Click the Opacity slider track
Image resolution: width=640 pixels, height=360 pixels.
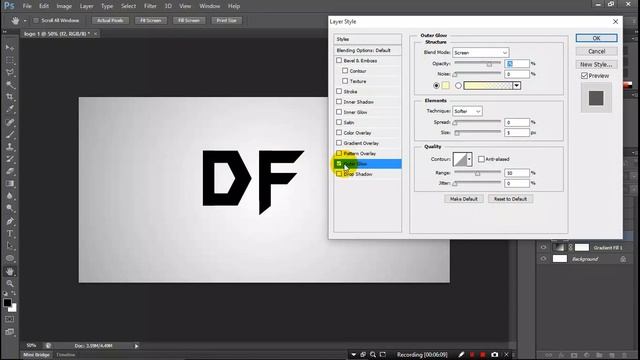478,63
